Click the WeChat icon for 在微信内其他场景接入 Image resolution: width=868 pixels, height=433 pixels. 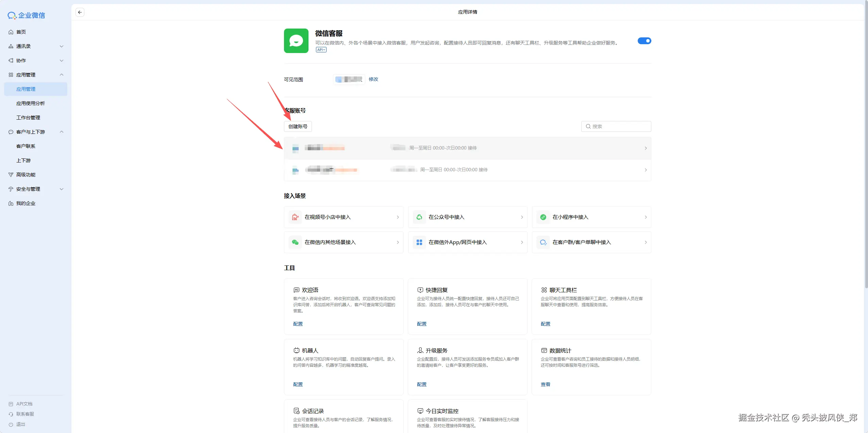295,242
